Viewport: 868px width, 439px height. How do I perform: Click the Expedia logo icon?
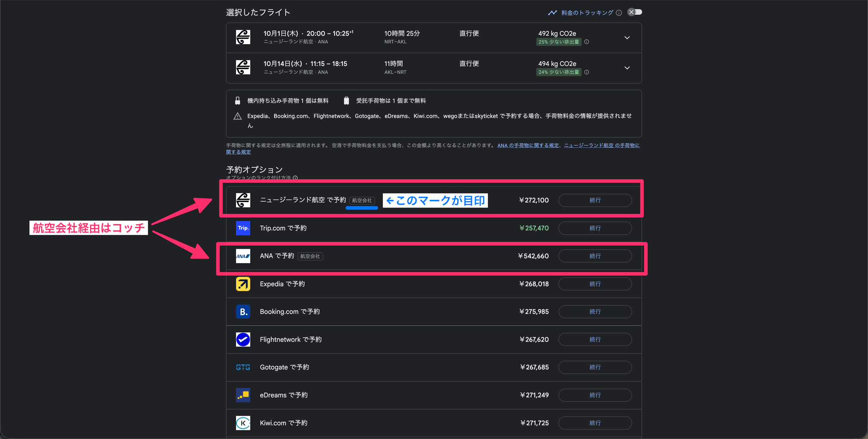(243, 284)
